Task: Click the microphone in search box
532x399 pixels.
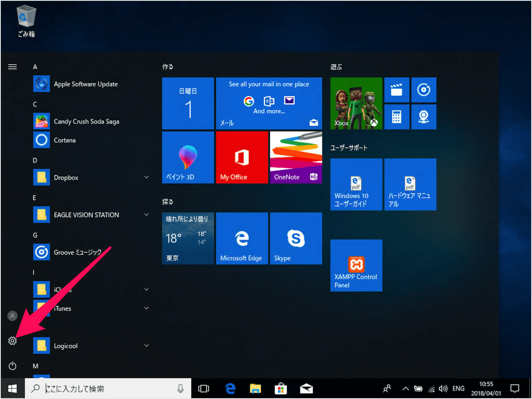Action: (180, 389)
